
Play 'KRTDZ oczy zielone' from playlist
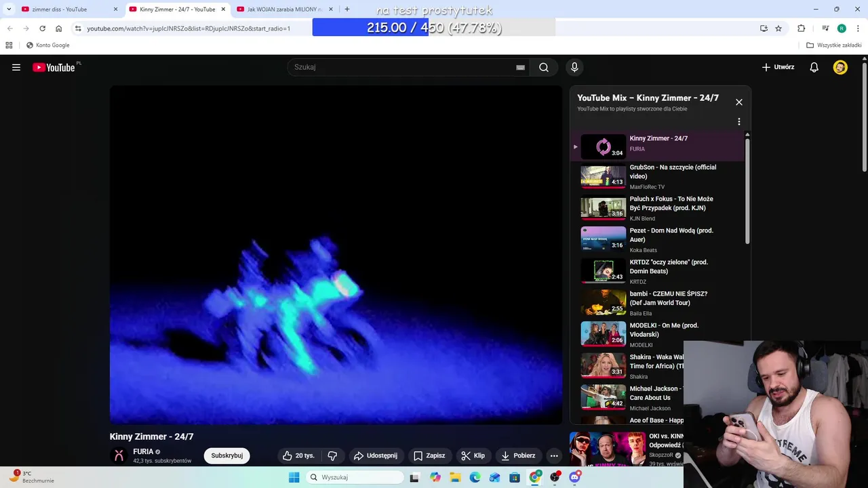[x=658, y=271]
